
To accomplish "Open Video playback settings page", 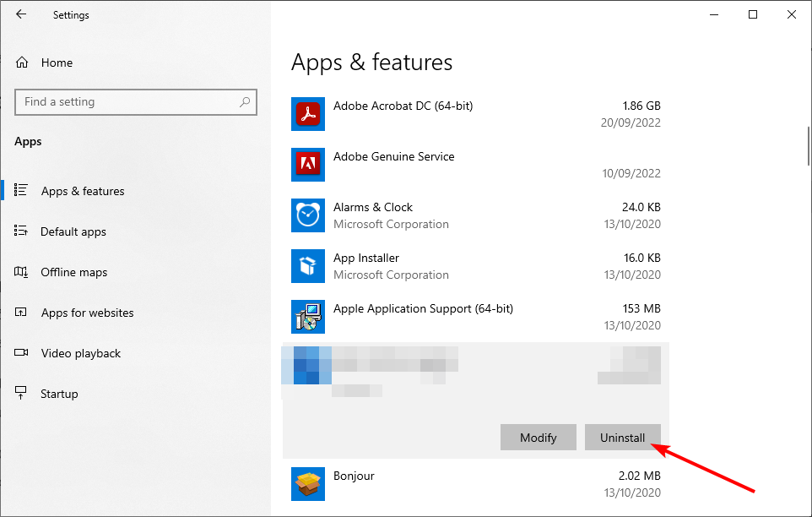I will 81,353.
